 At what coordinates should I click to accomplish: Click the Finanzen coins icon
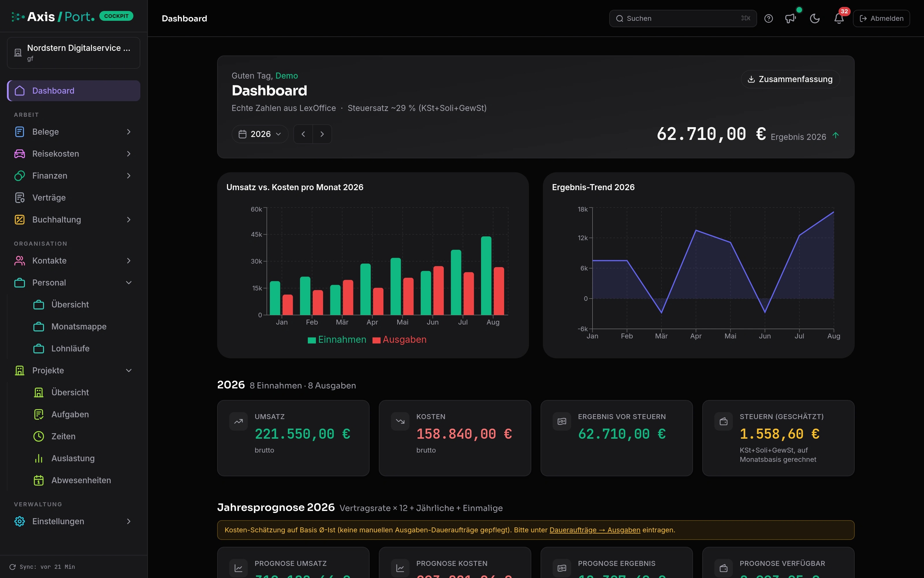point(19,176)
